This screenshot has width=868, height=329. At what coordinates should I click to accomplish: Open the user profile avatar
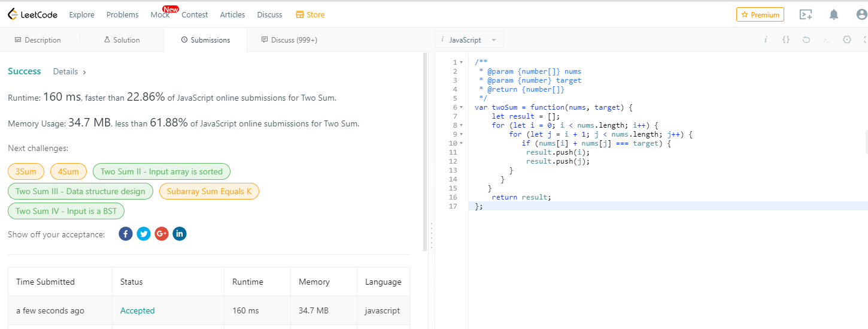coord(863,14)
